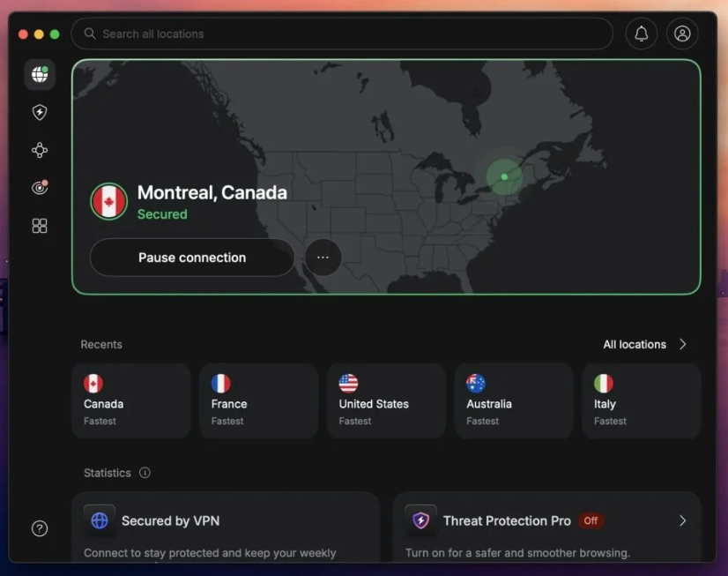728x576 pixels.
Task: Open the help question mark icon
Action: pos(40,528)
